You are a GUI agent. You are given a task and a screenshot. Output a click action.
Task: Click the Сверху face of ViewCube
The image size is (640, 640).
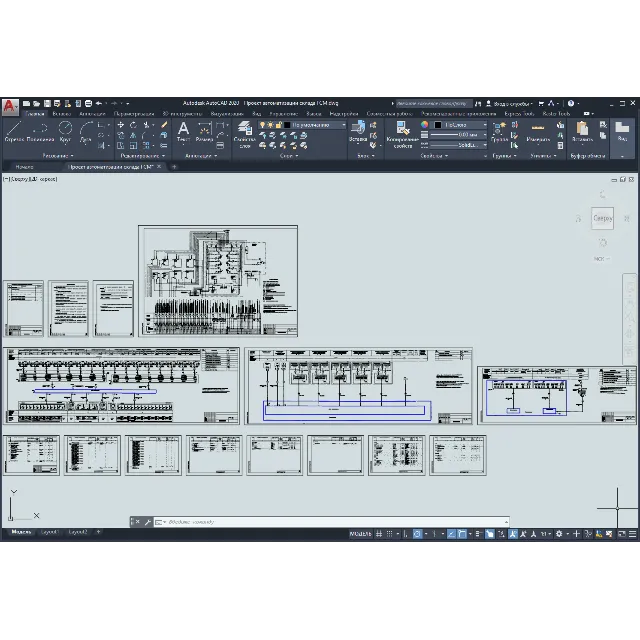coord(602,218)
